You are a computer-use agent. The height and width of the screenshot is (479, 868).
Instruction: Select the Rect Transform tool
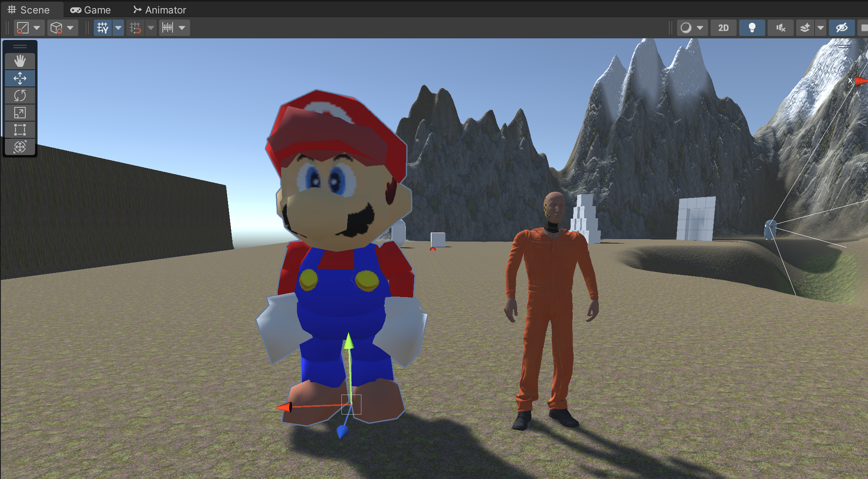[20, 130]
